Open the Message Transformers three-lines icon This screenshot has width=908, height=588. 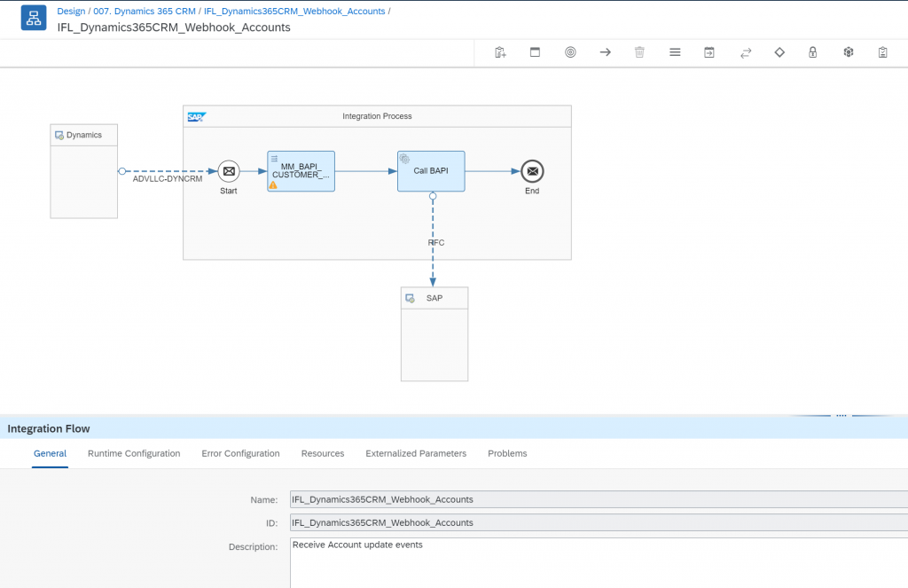[675, 52]
